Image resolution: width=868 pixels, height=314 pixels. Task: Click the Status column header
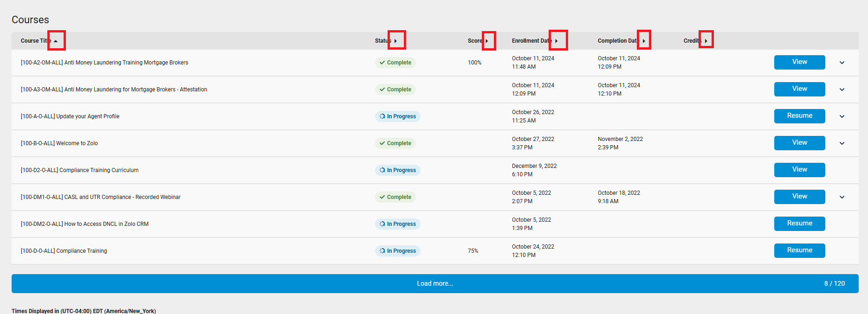point(383,41)
